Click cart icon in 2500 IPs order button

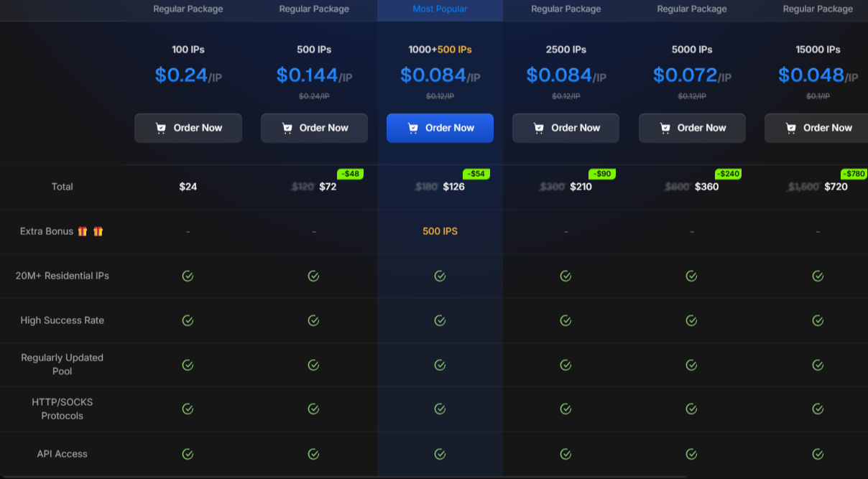[x=538, y=128]
